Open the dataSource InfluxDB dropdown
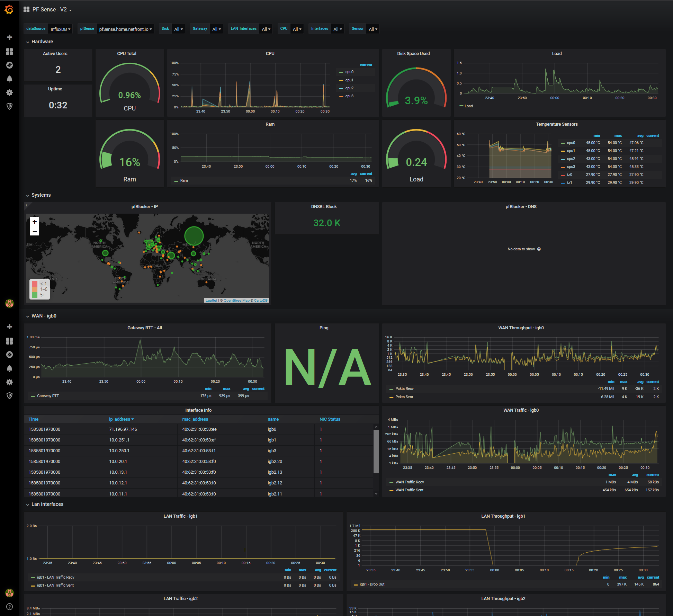Screen dimensions: 673x616 [x=60, y=29]
